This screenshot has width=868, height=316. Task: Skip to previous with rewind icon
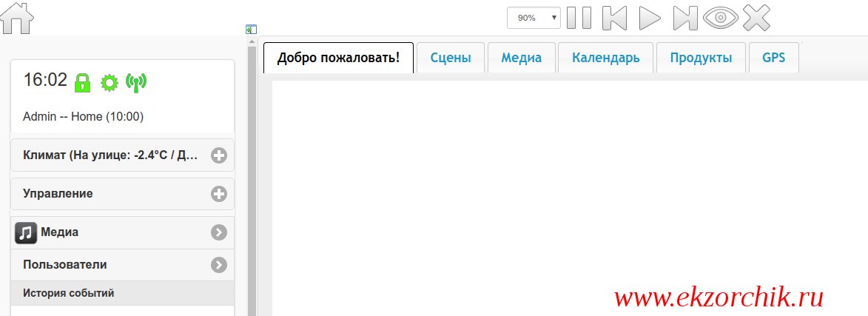[615, 18]
